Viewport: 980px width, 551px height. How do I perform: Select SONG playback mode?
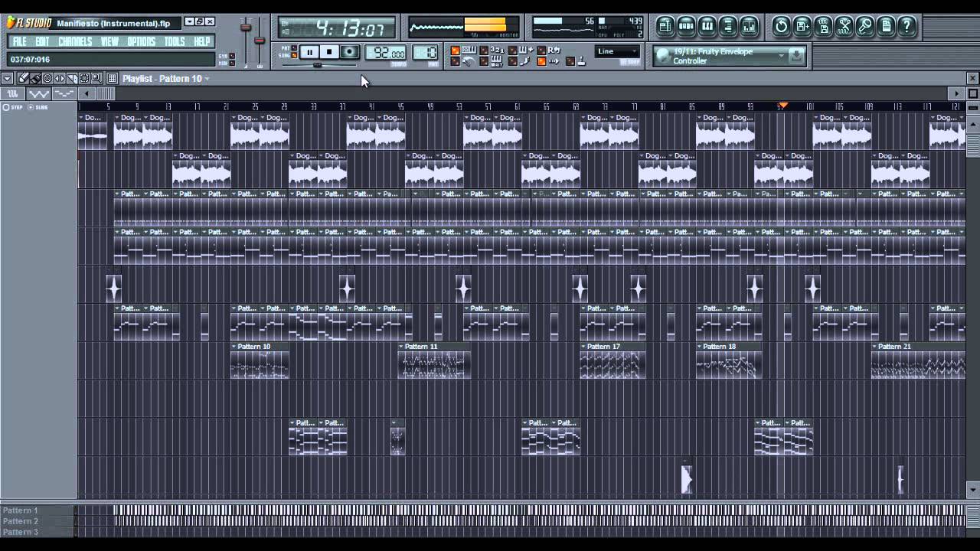point(294,55)
